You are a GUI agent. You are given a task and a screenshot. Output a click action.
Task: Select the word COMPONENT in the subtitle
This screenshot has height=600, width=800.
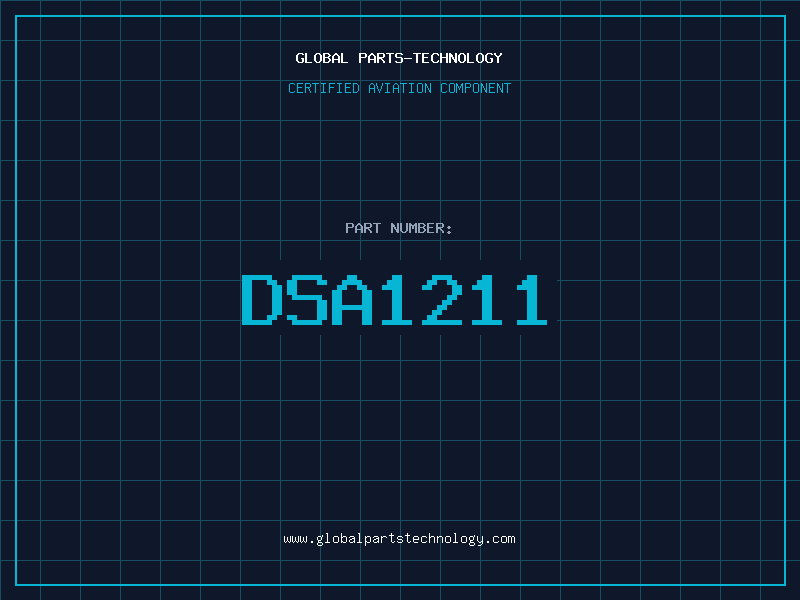click(x=476, y=88)
